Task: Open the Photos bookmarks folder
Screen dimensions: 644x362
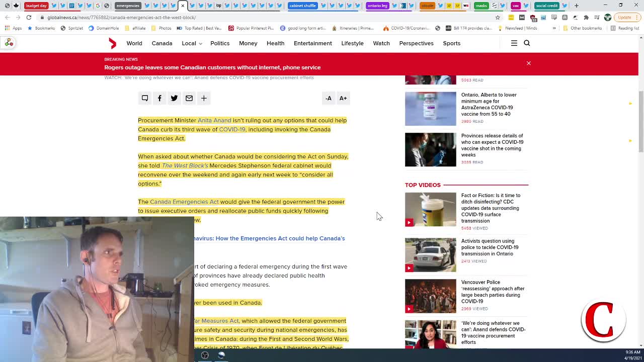Action: coord(161,28)
